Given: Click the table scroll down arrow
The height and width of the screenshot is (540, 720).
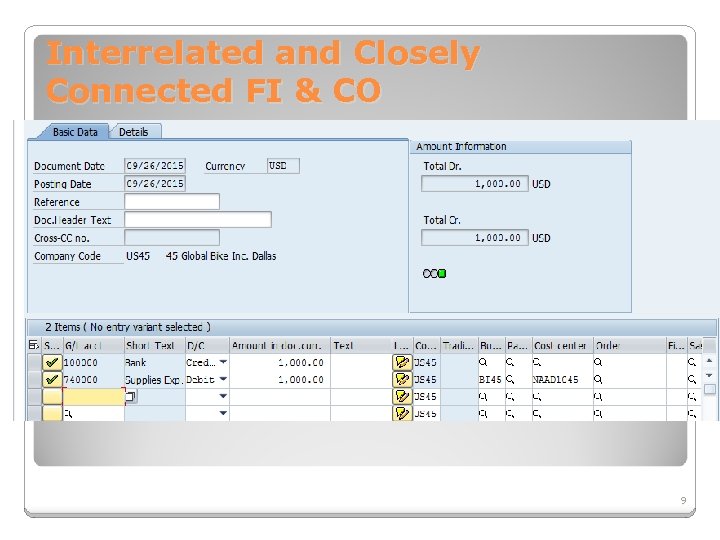Looking at the screenshot, I should click(709, 375).
